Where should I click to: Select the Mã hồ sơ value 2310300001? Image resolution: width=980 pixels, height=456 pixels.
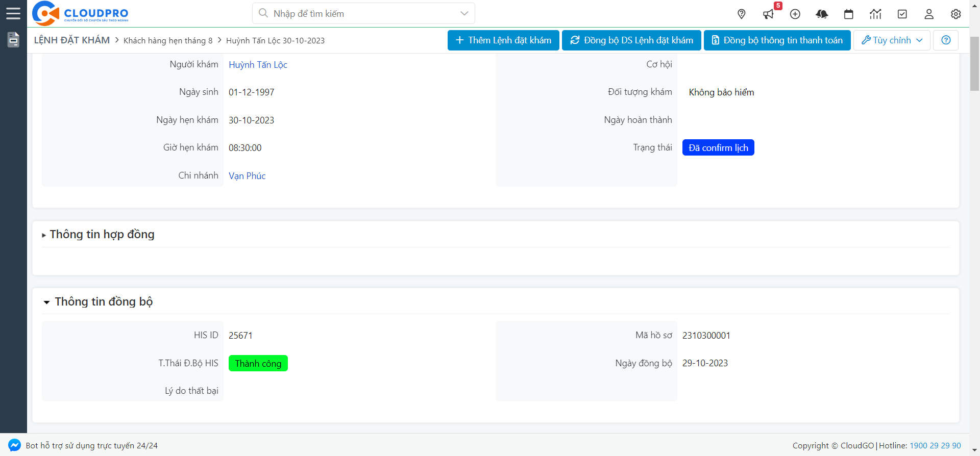[706, 336]
